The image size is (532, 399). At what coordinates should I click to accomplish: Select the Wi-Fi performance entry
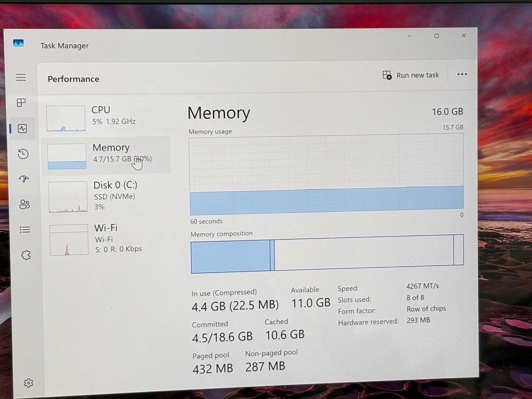[x=107, y=239]
